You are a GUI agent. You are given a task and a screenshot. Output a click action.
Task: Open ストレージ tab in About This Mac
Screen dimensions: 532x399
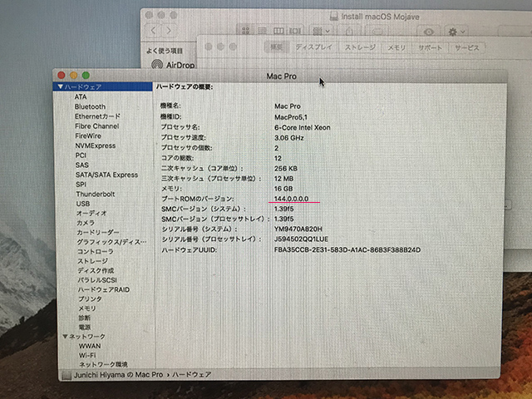point(360,47)
